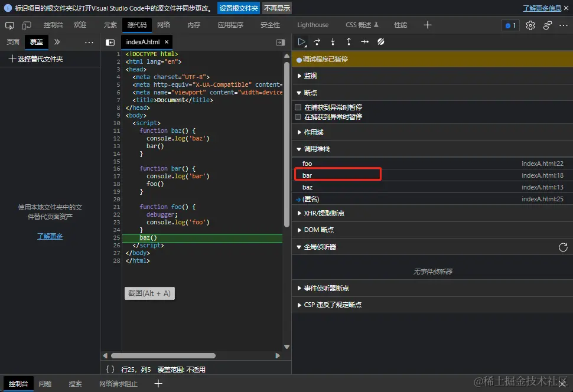
Task: Open the 问题 drawer tab
Action: click(45, 384)
